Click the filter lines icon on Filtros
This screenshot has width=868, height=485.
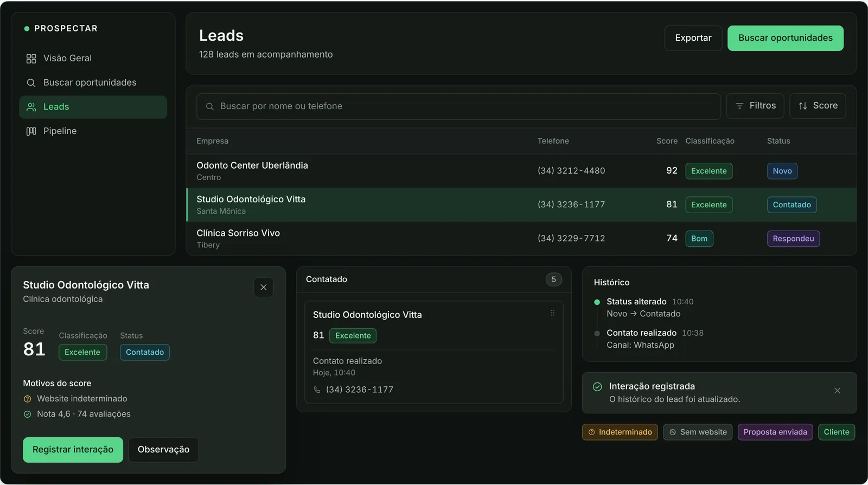click(739, 106)
